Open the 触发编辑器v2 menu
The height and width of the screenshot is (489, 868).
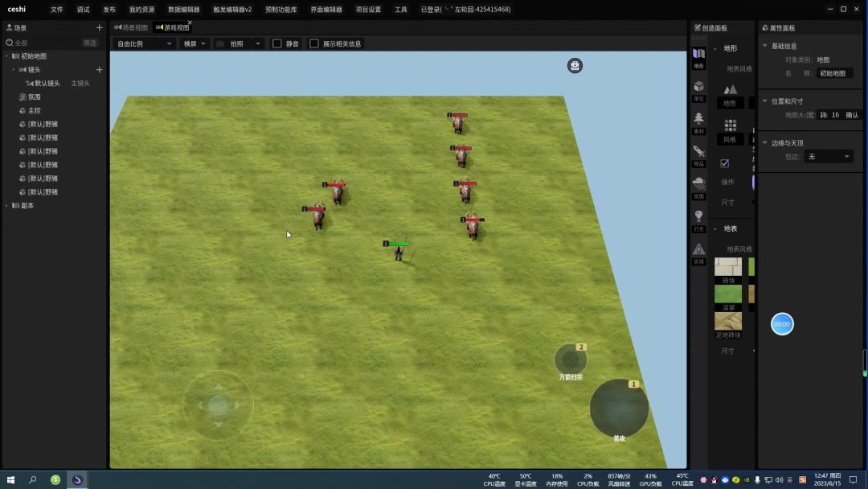(232, 10)
